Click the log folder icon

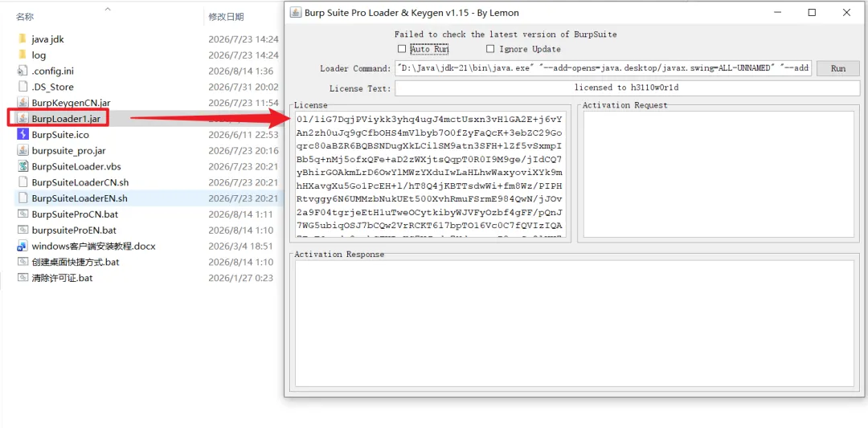click(x=23, y=55)
